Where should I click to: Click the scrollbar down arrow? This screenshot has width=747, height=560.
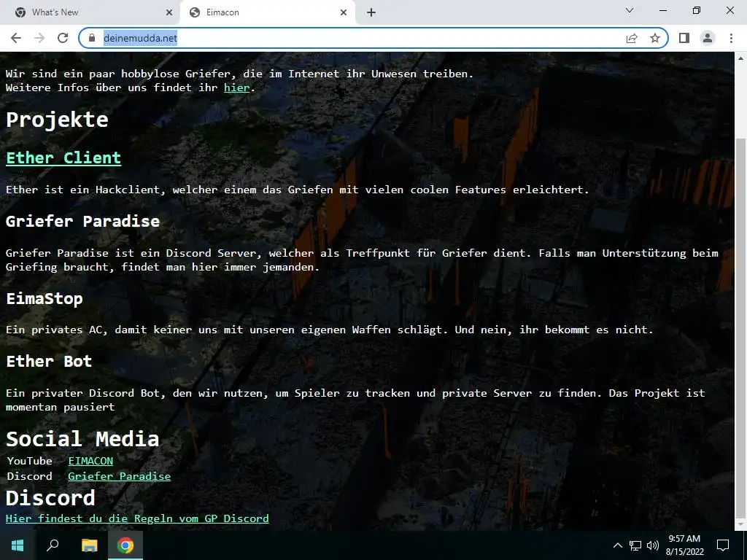click(x=741, y=525)
